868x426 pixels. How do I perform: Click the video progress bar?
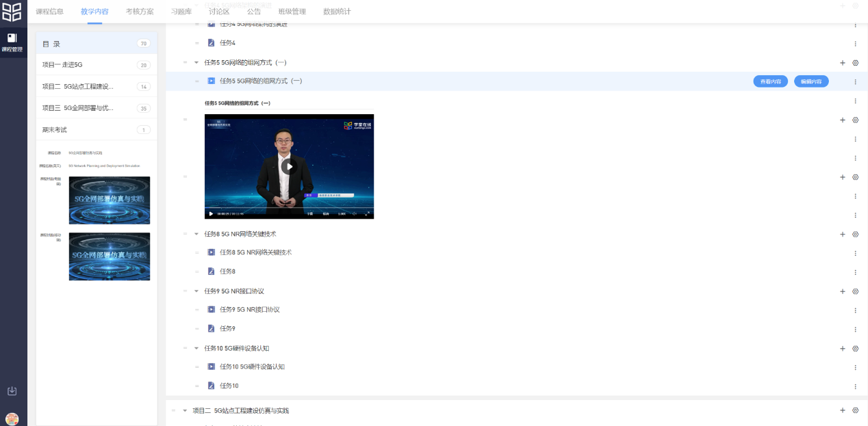tap(289, 207)
